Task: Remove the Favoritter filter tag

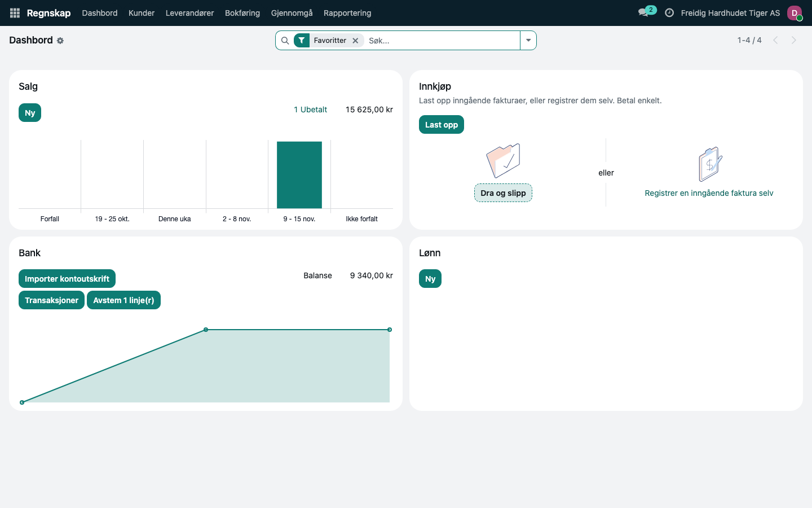Action: pyautogui.click(x=355, y=41)
